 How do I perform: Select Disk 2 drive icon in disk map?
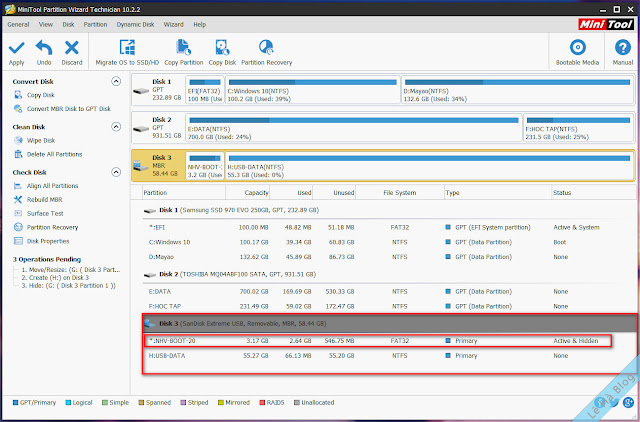click(141, 129)
